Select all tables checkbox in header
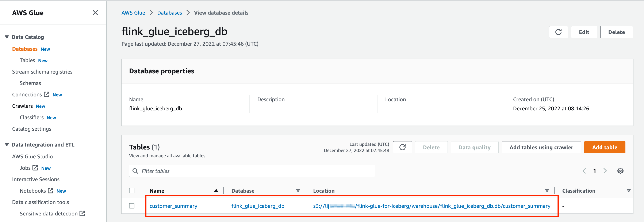This screenshot has height=222, width=644. [132, 191]
